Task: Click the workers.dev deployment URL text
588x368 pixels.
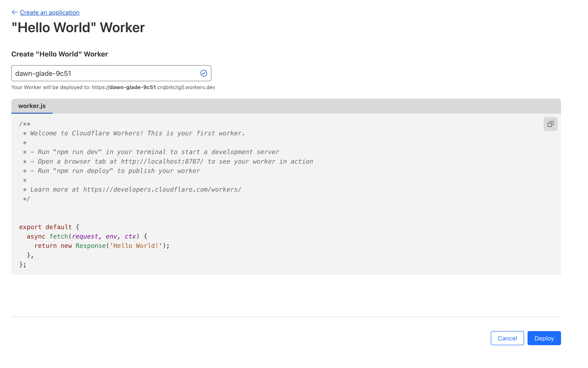Action: point(154,87)
